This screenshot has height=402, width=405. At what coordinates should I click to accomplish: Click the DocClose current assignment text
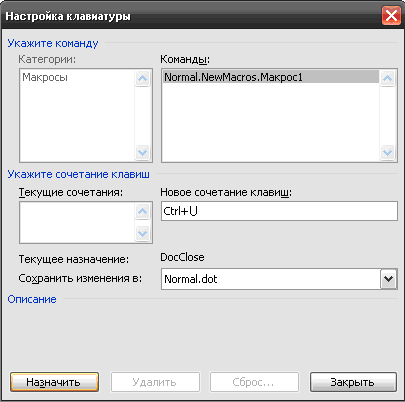(x=182, y=257)
